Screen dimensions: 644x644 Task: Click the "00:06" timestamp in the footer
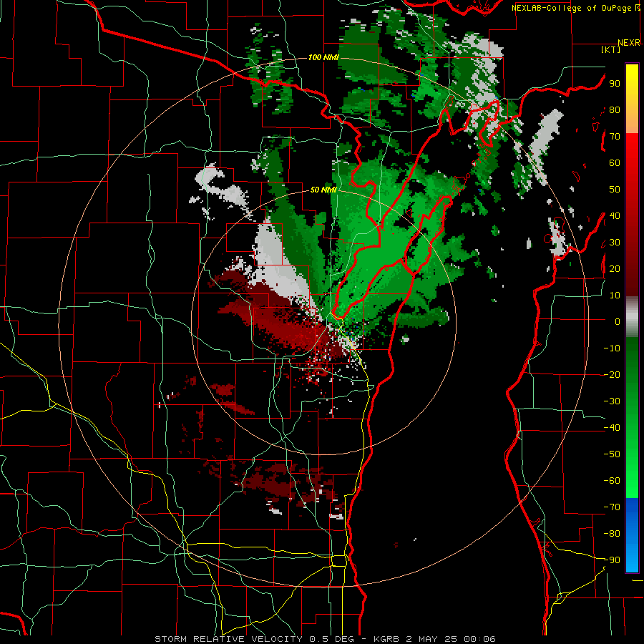point(479,639)
